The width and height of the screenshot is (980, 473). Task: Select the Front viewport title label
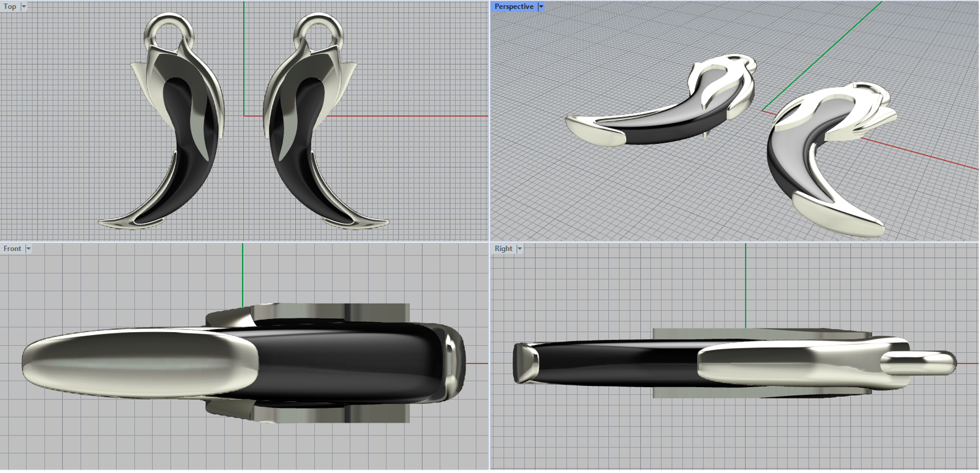(x=12, y=249)
